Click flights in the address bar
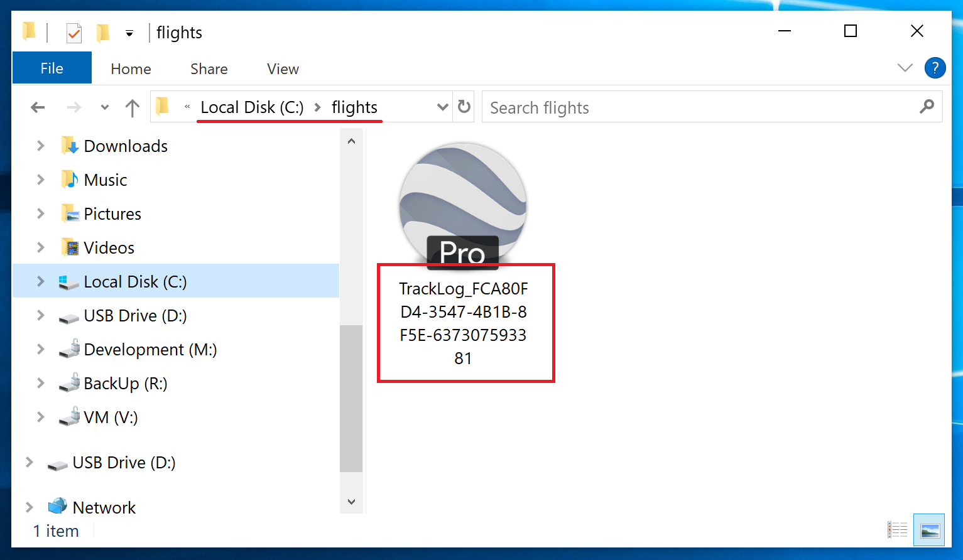Image resolution: width=963 pixels, height=560 pixels. click(354, 107)
